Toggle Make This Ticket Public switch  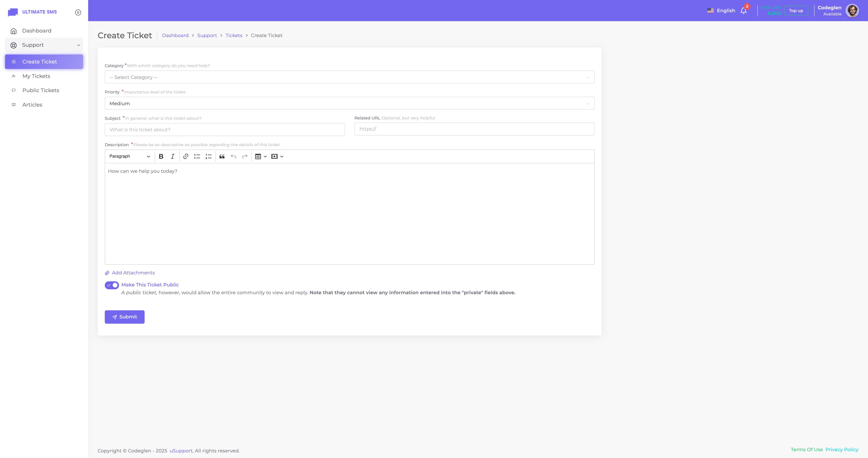click(x=112, y=285)
